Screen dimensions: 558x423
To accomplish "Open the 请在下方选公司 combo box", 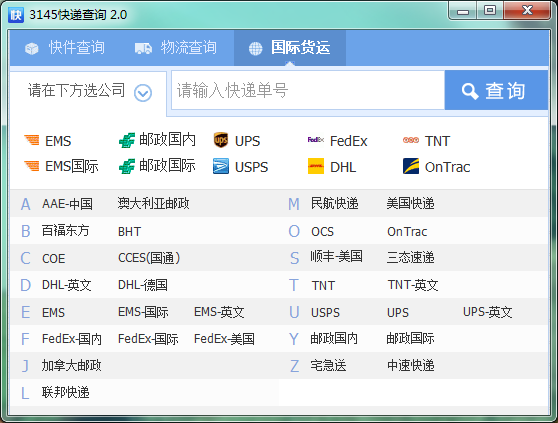I will (88, 93).
